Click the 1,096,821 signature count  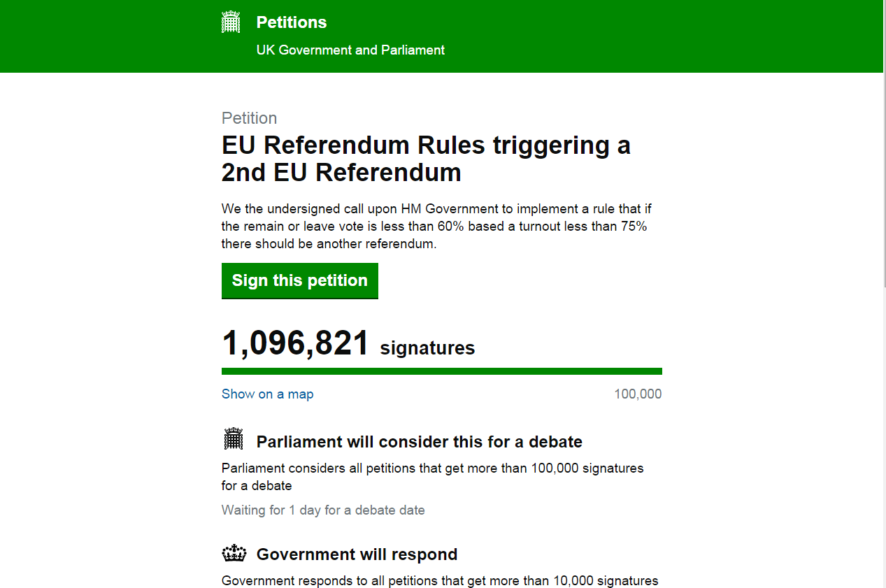coord(295,343)
